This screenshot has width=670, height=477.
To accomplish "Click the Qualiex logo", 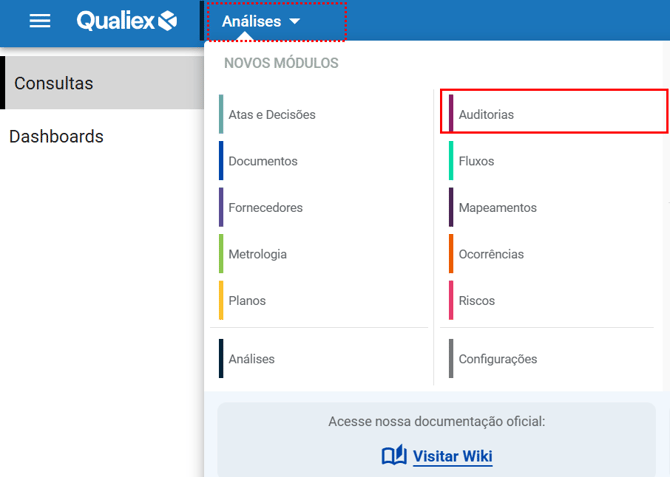I will (126, 21).
